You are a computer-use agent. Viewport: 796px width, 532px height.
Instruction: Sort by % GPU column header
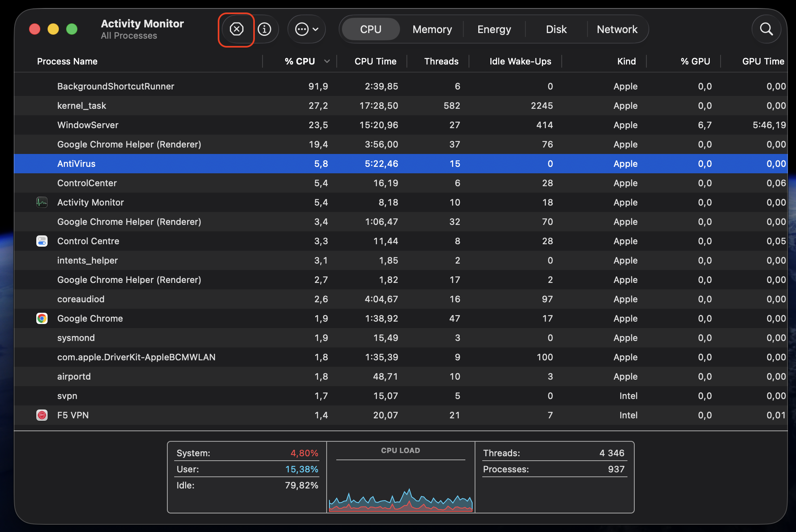tap(695, 61)
